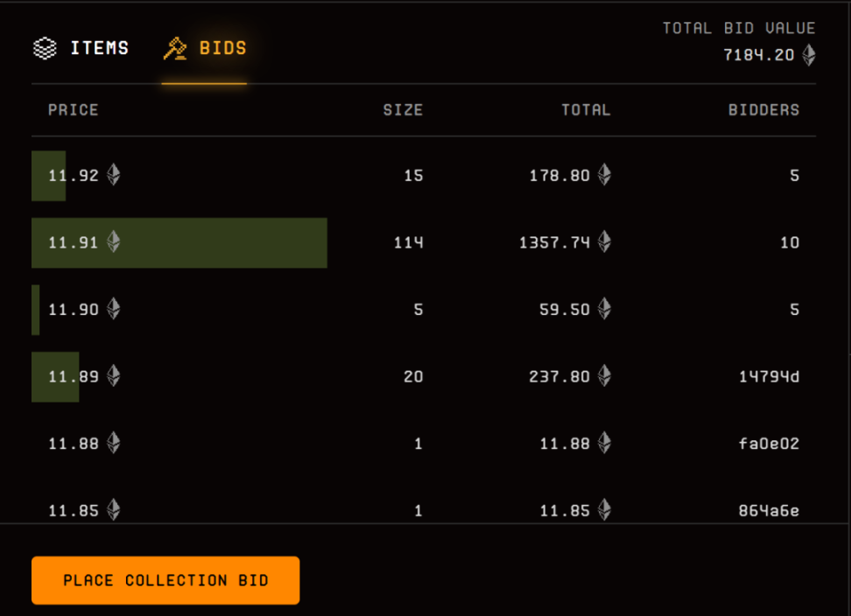Image resolution: width=851 pixels, height=616 pixels.
Task: Click the gavel Bids icon
Action: 175,48
